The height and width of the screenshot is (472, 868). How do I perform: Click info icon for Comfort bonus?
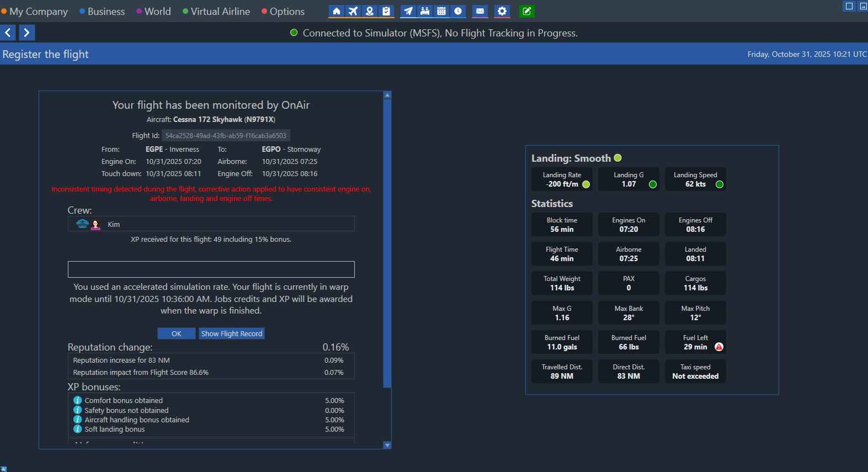click(78, 400)
